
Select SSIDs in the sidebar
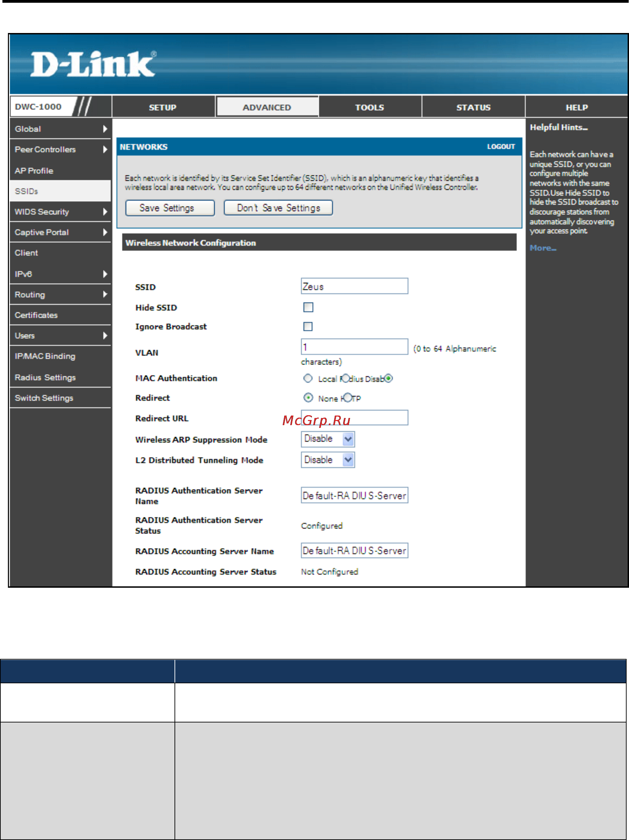coord(60,191)
